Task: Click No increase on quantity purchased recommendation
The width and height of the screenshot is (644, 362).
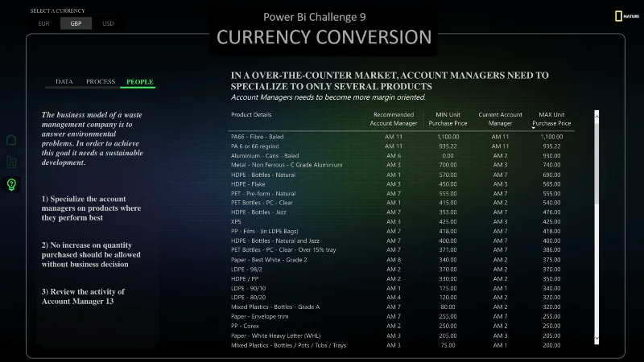Action: point(91,254)
